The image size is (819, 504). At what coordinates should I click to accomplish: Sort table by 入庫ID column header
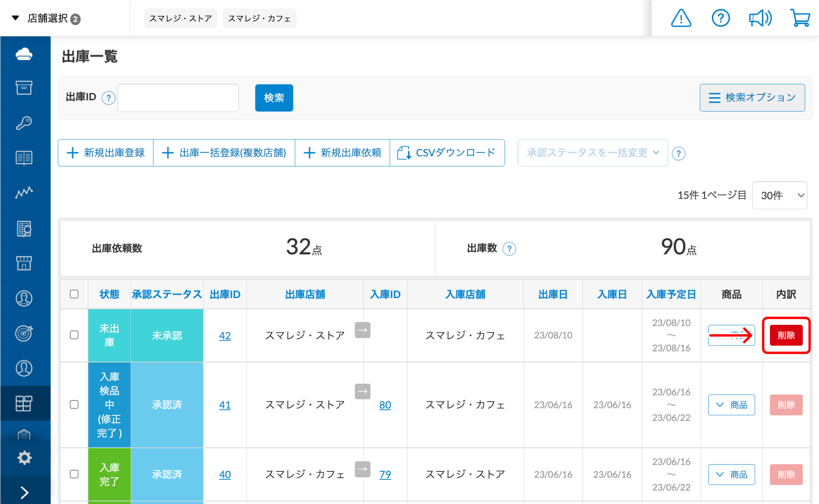click(385, 294)
